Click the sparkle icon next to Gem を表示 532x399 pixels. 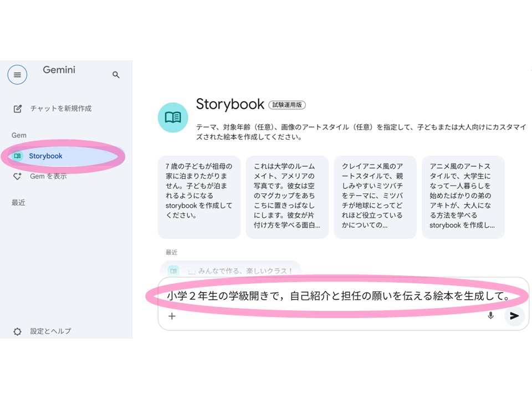(17, 176)
